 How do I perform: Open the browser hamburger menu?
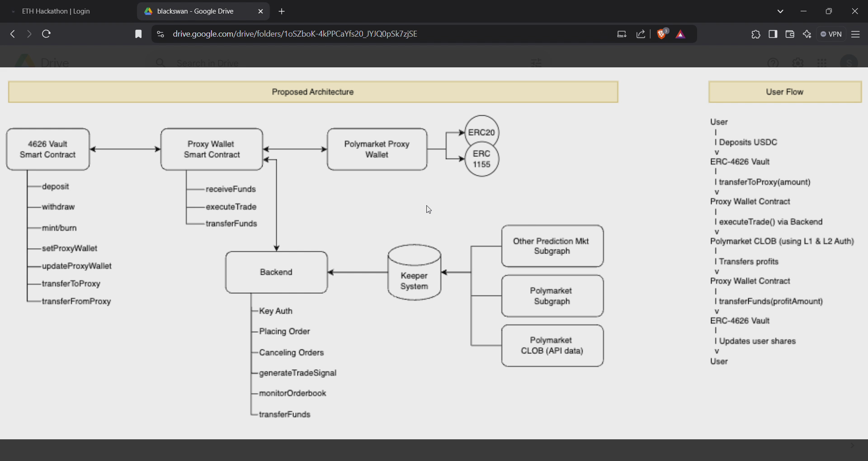pyautogui.click(x=855, y=34)
